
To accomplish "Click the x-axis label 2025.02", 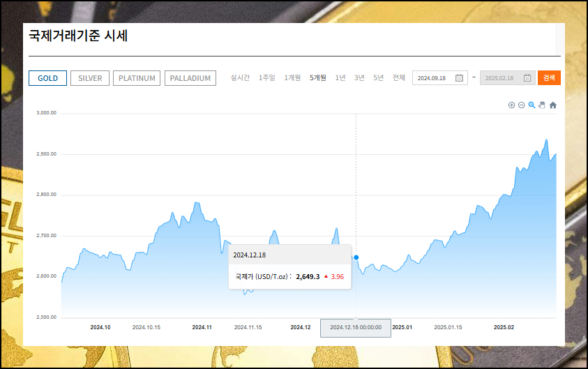I will point(504,327).
